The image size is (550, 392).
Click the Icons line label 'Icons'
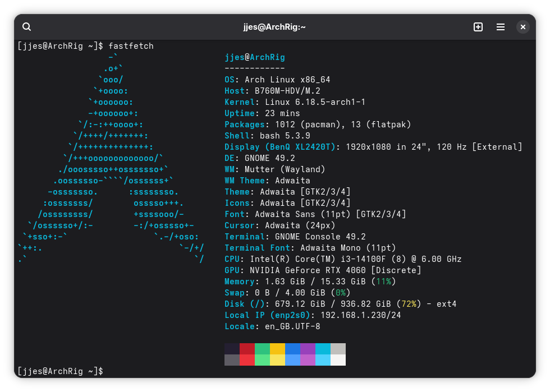(x=237, y=203)
